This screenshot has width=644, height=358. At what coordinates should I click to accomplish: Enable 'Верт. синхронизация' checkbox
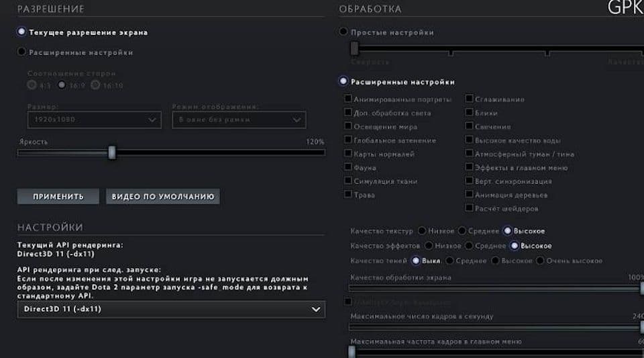click(x=469, y=181)
